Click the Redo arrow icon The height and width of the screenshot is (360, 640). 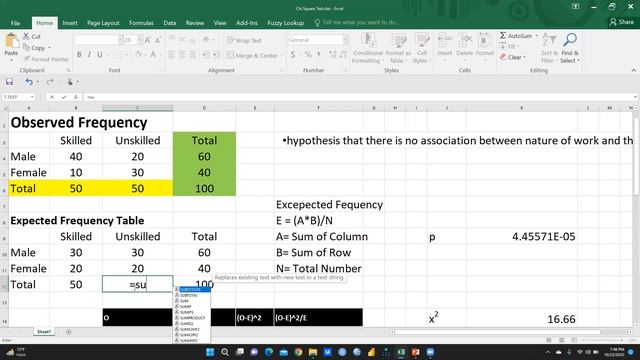click(50, 82)
